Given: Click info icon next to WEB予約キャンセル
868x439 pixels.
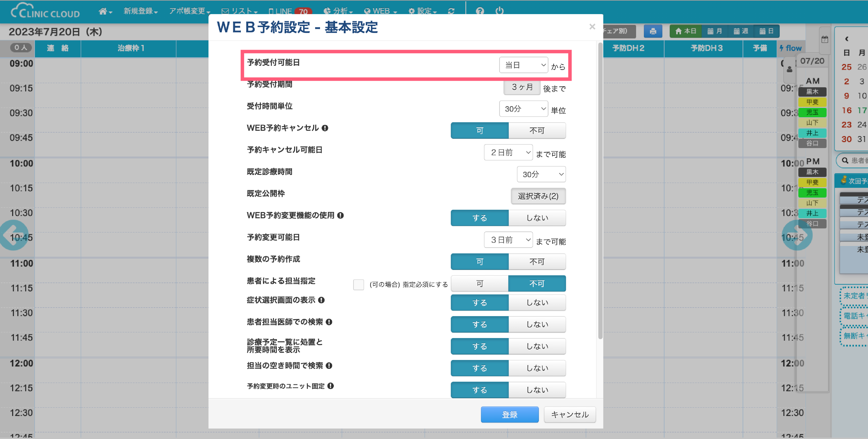Looking at the screenshot, I should click(325, 128).
